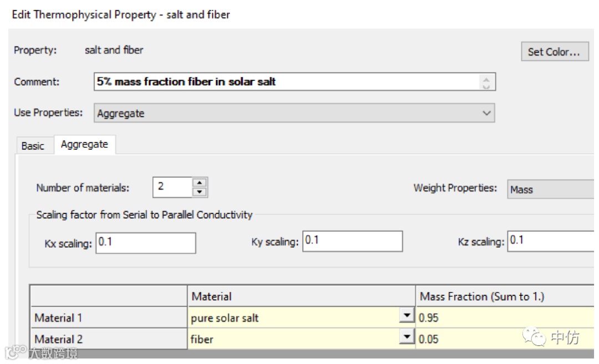
Task: Click the Material 1 mass fraction cell
Action: tap(505, 318)
